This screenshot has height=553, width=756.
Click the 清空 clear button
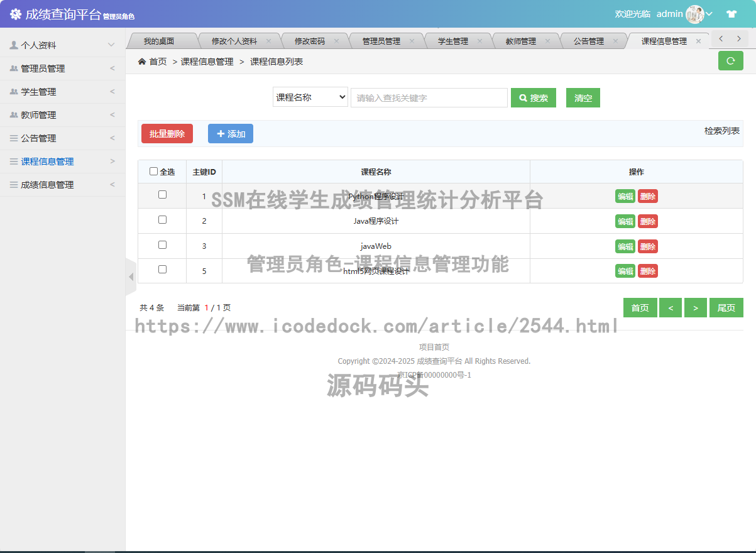pos(583,98)
